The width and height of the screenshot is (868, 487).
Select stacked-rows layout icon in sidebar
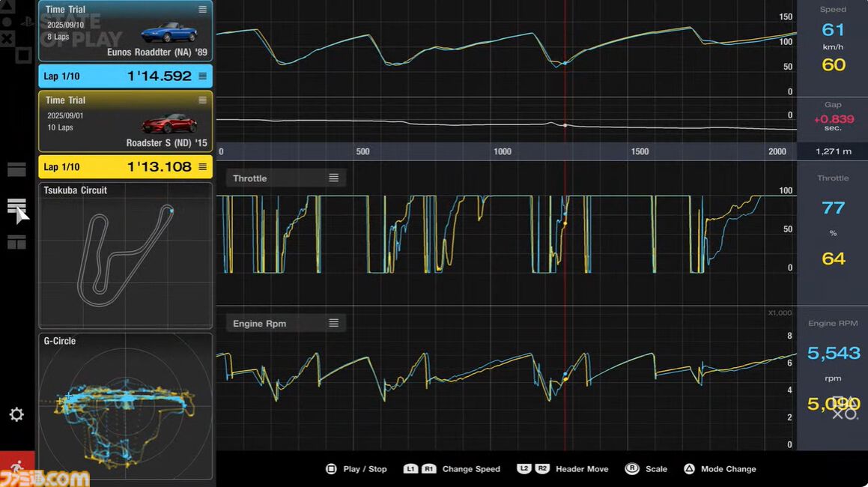pos(16,206)
